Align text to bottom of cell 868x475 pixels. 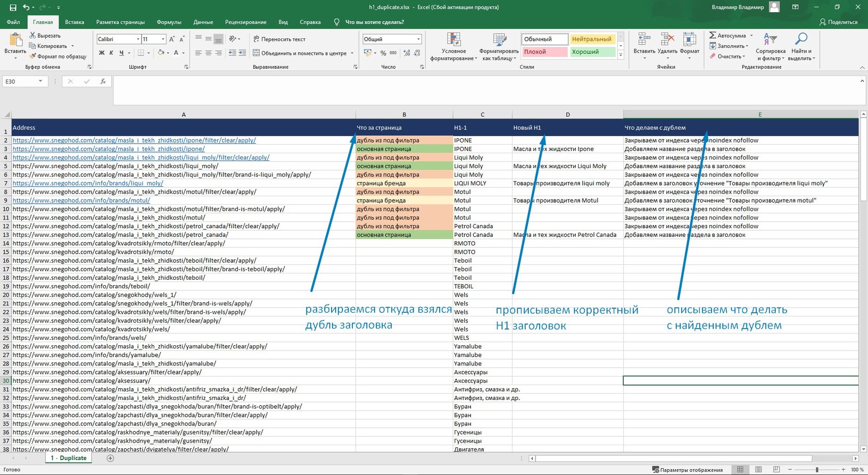coord(218,39)
